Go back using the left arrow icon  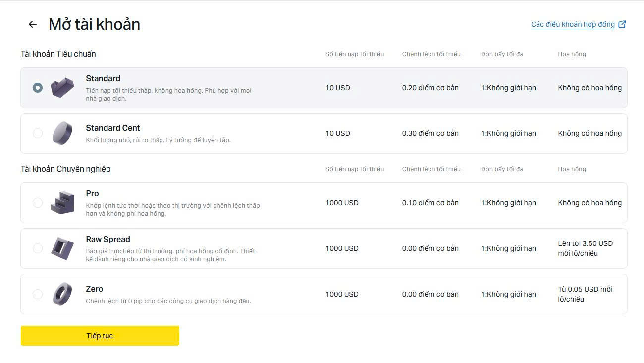[x=33, y=24]
